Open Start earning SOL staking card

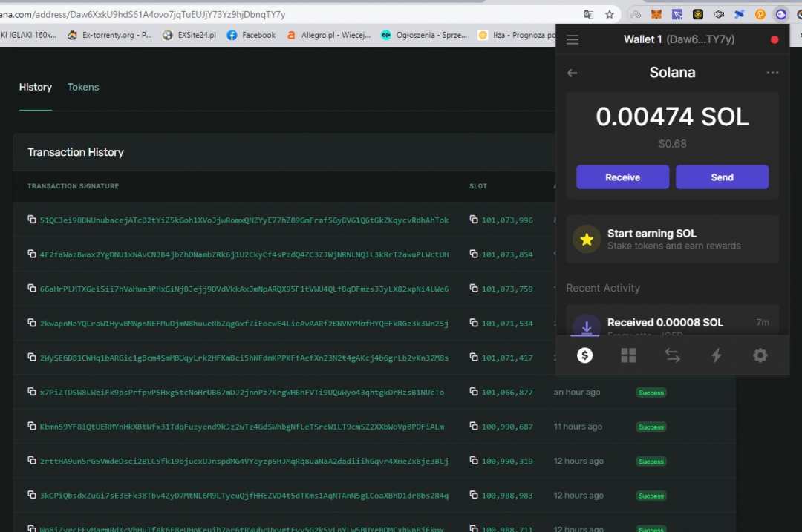point(672,239)
